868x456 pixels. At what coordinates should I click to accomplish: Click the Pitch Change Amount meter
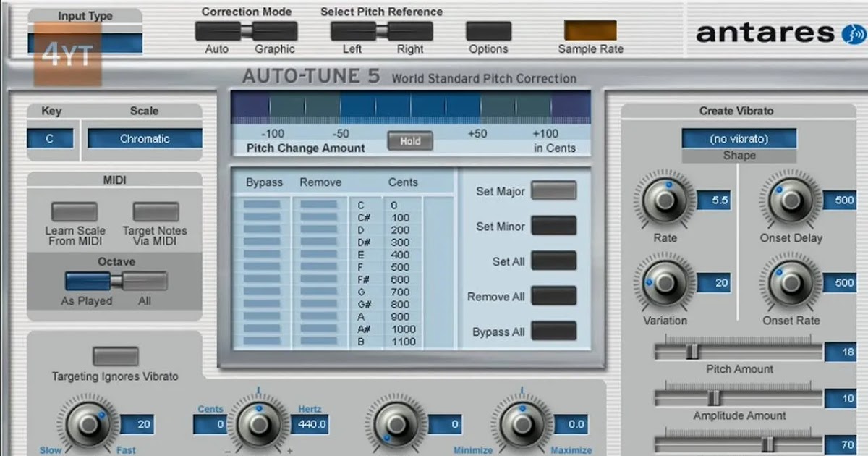[410, 106]
